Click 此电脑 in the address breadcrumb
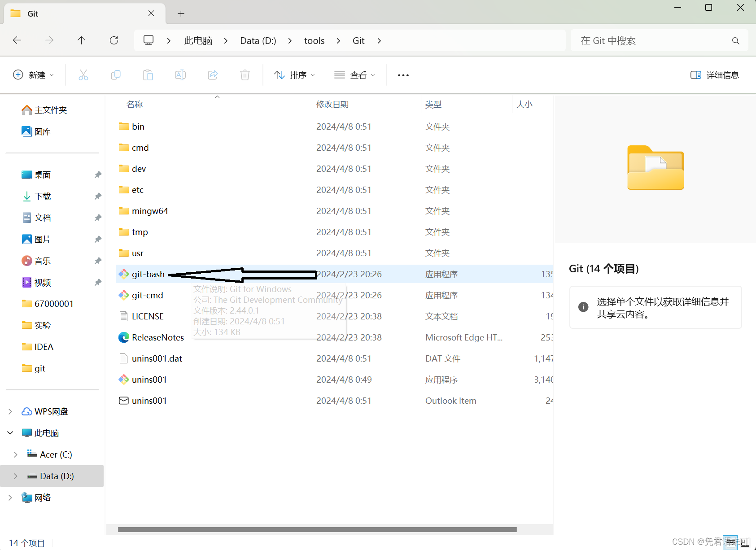The width and height of the screenshot is (756, 550). [x=198, y=41]
